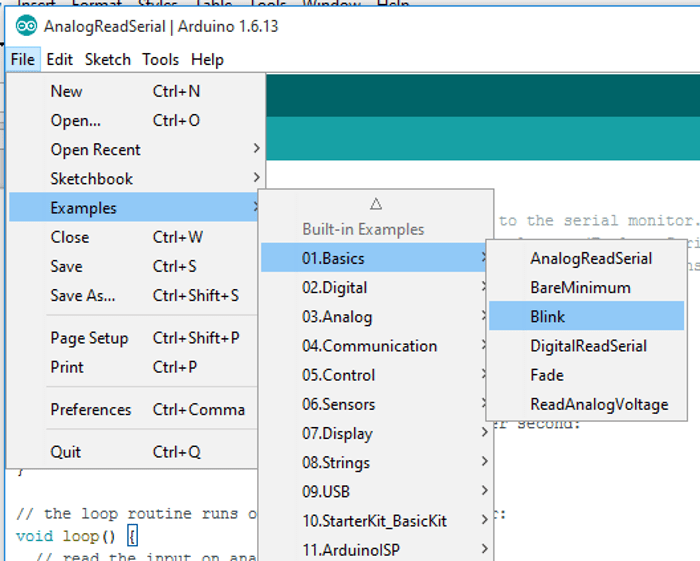Expand the 03.Analog examples category

375,316
